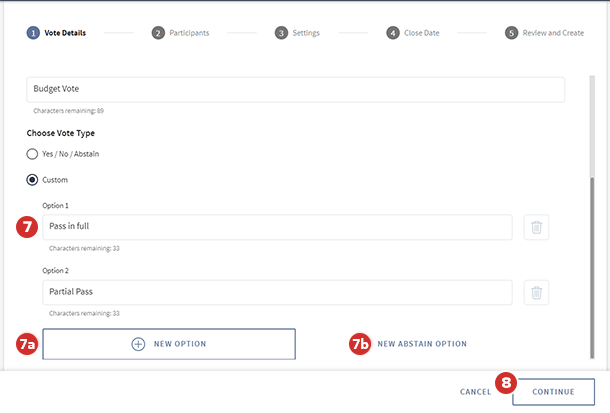Add a New Abstain Option

(422, 344)
